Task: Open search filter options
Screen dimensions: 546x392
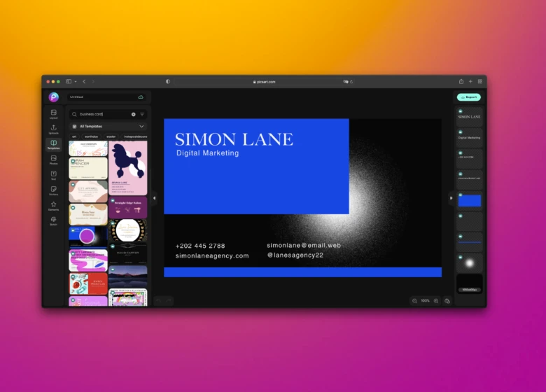Action: tap(142, 114)
